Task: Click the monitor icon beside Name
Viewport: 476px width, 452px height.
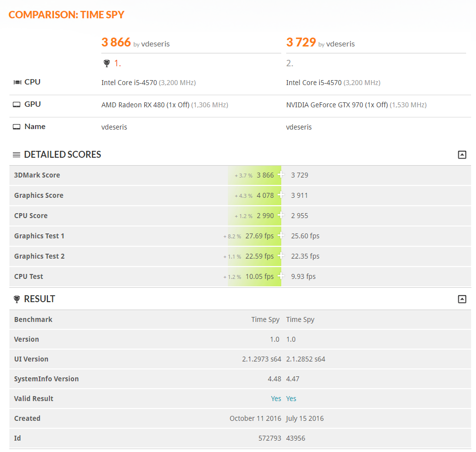Action: pos(17,127)
